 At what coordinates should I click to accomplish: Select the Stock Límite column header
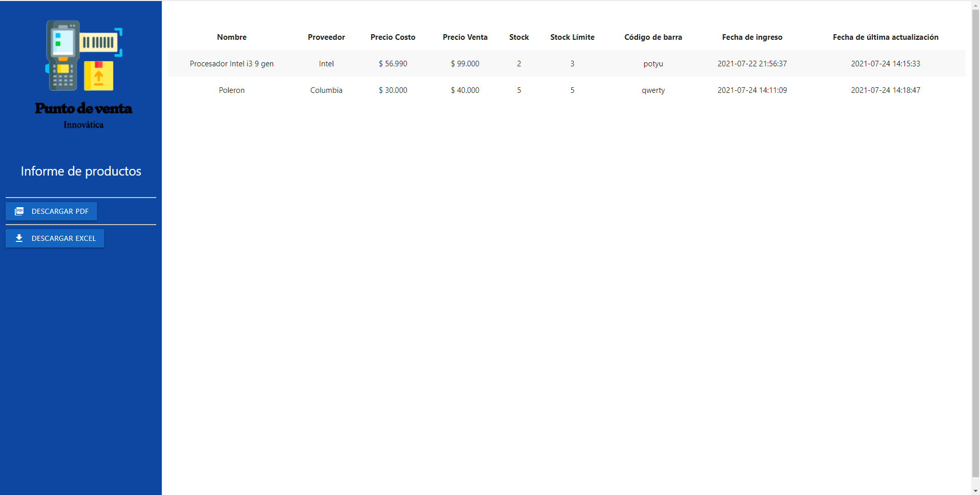click(572, 37)
